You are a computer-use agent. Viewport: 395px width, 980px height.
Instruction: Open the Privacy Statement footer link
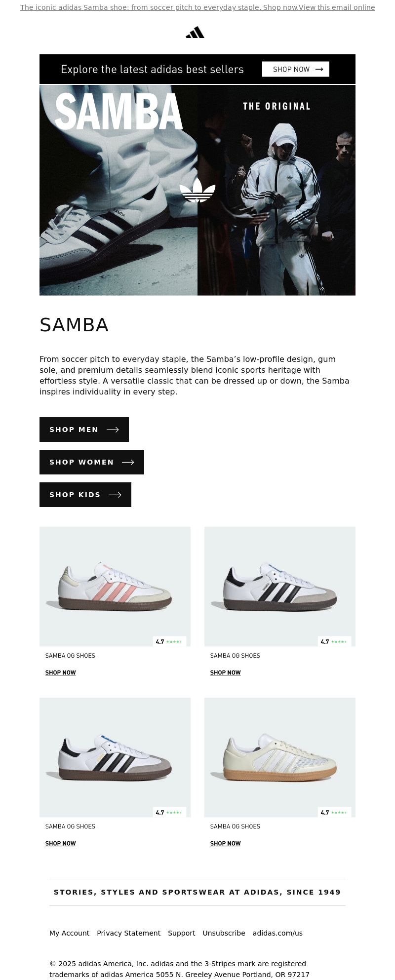tap(128, 933)
